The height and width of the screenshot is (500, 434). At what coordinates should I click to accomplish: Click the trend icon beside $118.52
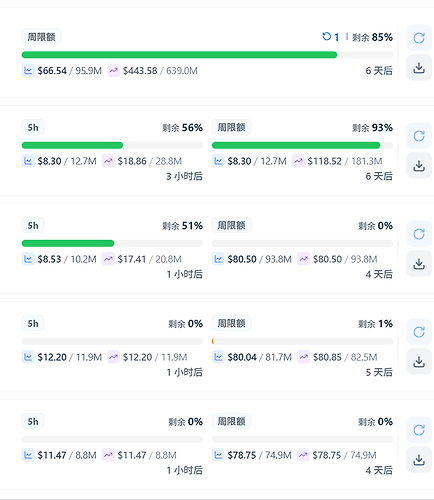(x=298, y=161)
